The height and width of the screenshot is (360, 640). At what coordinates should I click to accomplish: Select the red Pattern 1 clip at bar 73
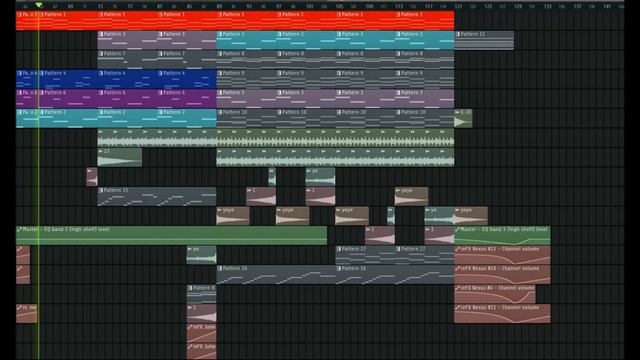pyautogui.click(x=127, y=20)
